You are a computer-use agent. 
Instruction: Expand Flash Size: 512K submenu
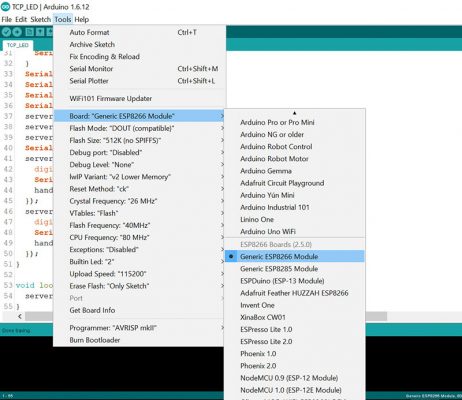139,140
